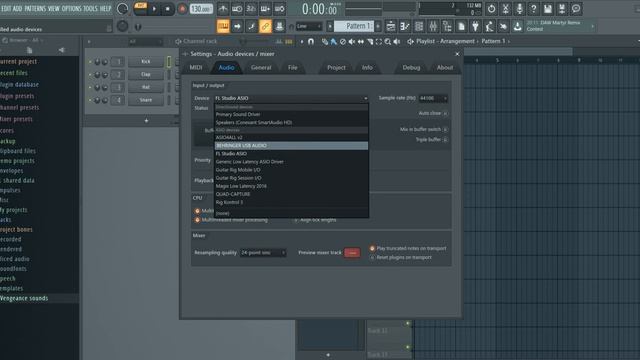The height and width of the screenshot is (360, 640).
Task: Click the export render icon
Action: point(562,9)
